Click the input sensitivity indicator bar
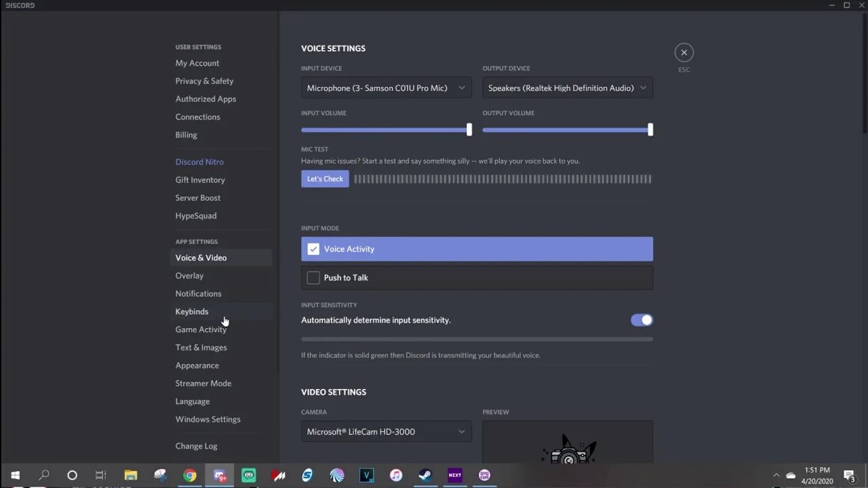Screen dimensions: 868x488 point(477,339)
